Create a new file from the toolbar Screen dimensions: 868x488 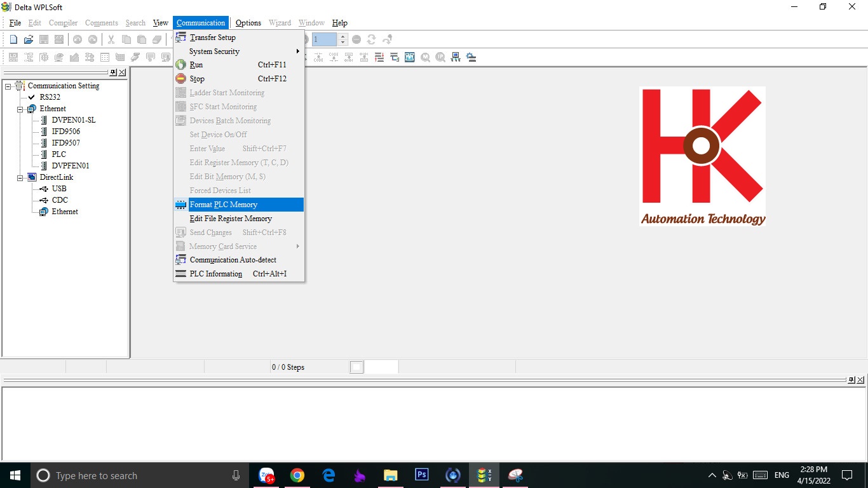click(13, 39)
